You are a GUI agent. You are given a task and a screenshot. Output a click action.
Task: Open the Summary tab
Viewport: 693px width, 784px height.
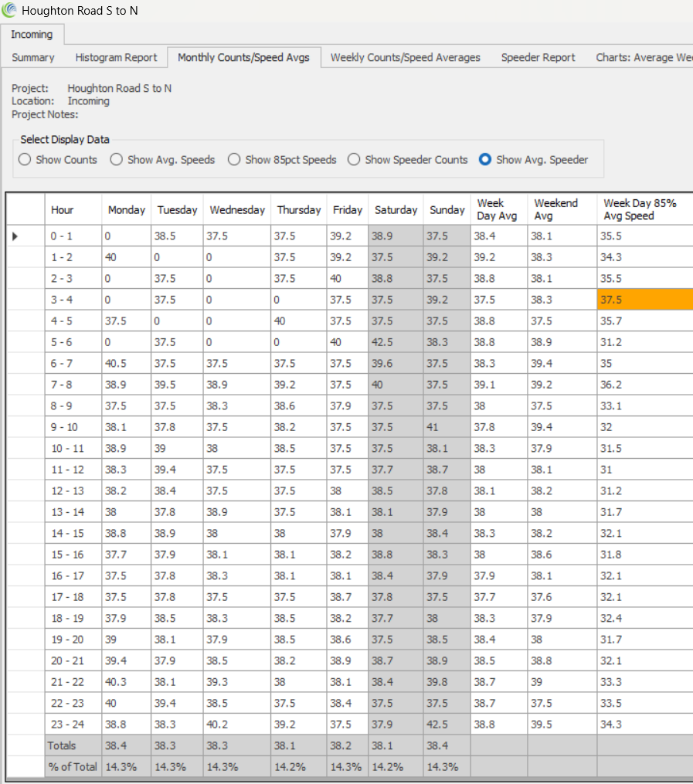coord(33,57)
